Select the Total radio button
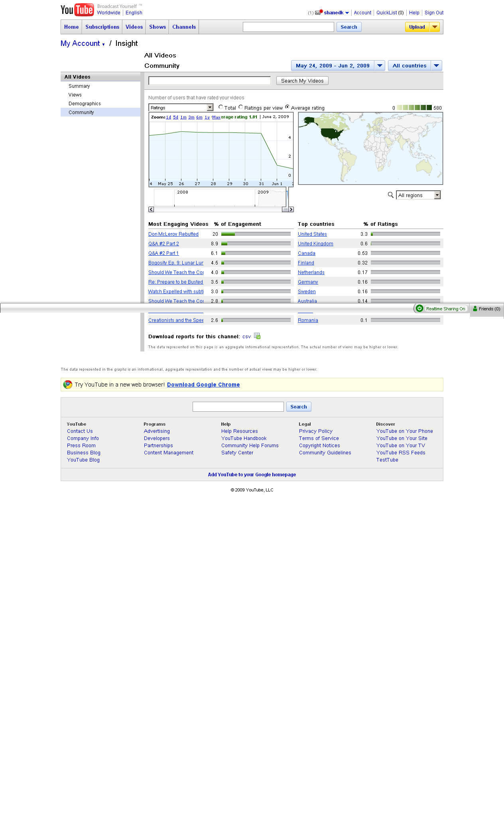 (x=220, y=107)
